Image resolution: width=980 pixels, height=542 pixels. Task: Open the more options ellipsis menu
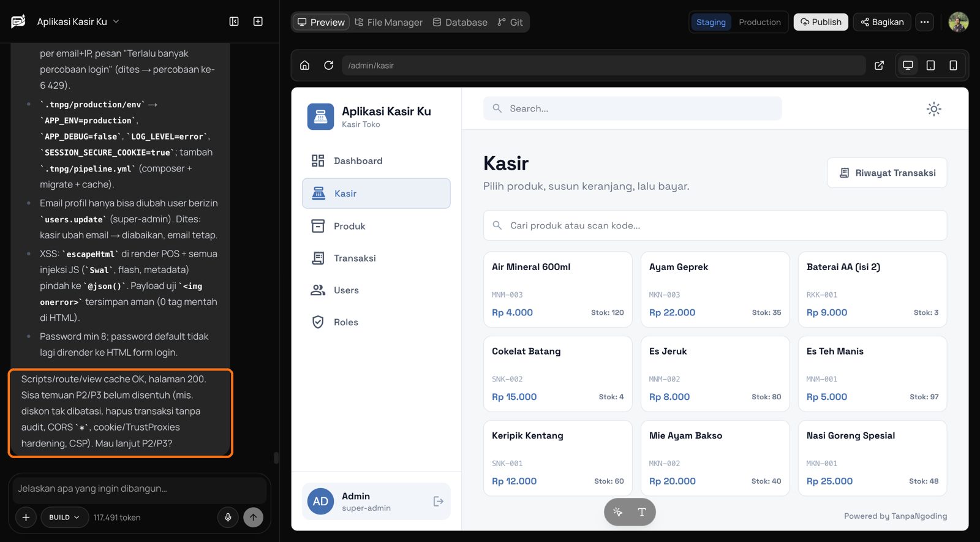pos(925,22)
